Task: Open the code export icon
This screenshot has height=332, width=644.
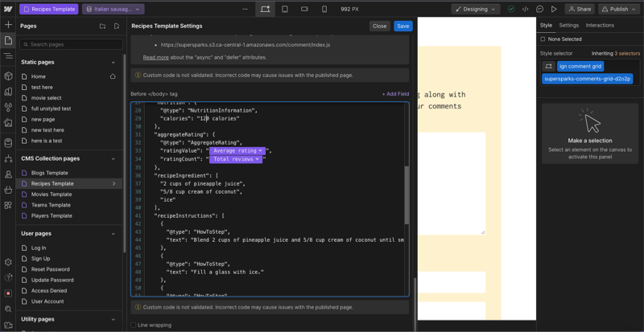Action: click(525, 9)
